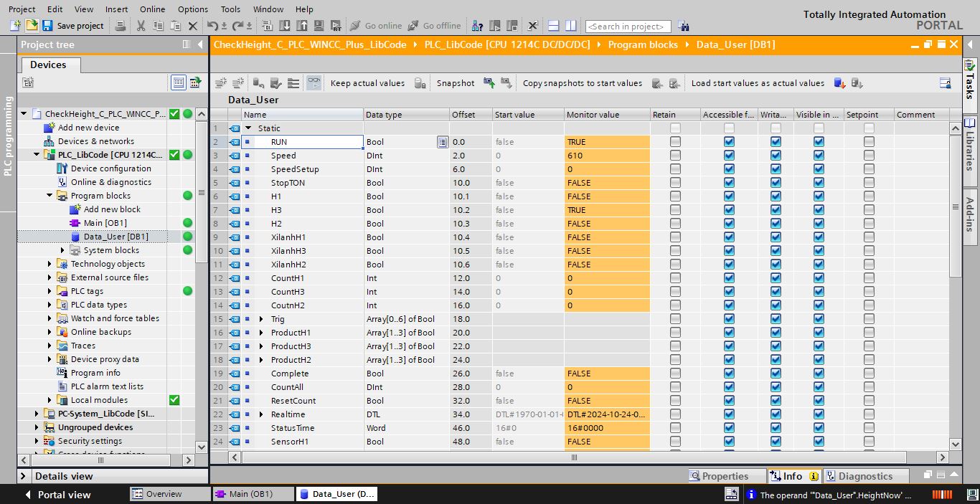Check Setpoint box for StatusTime row
Image resolution: width=980 pixels, height=504 pixels.
pyautogui.click(x=869, y=428)
